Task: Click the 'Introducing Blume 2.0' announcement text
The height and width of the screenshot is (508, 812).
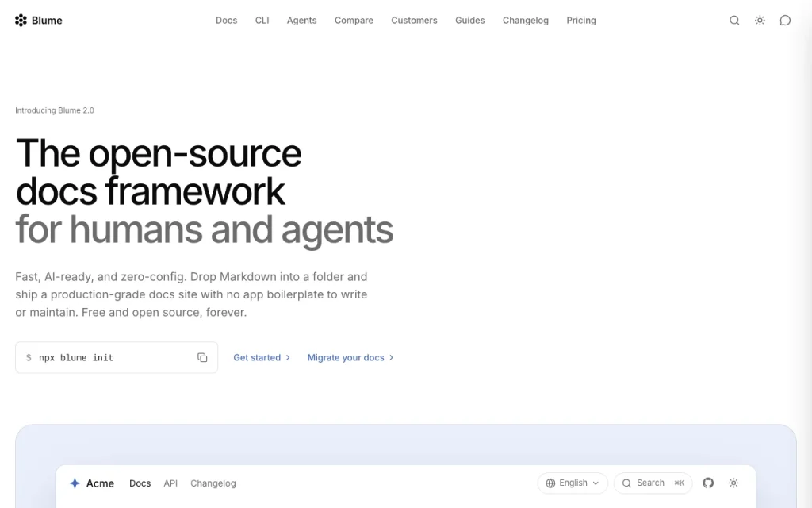Action: 55,110
